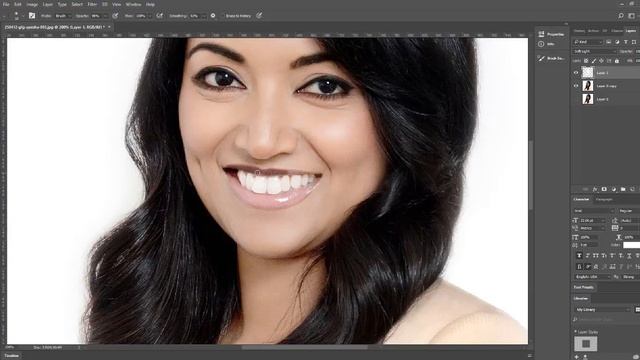This screenshot has height=360, width=640.
Task: Enable airbrush-style build-up icon
Action: (x=160, y=16)
